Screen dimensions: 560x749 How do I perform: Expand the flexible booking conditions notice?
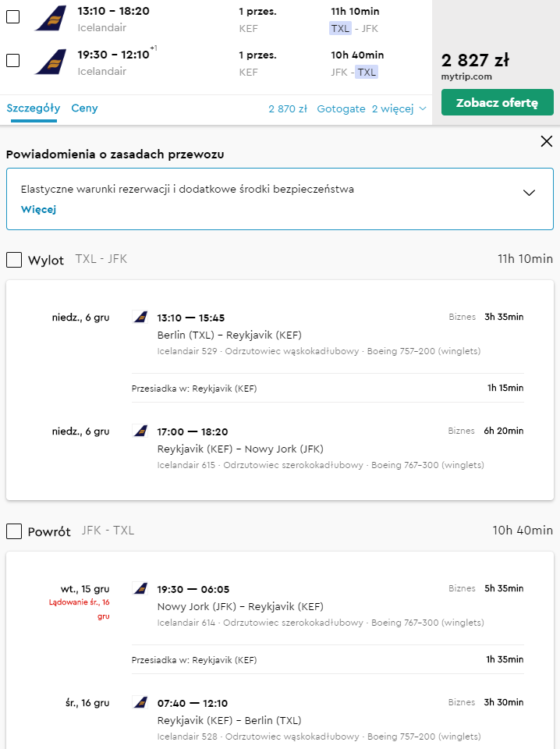(529, 193)
